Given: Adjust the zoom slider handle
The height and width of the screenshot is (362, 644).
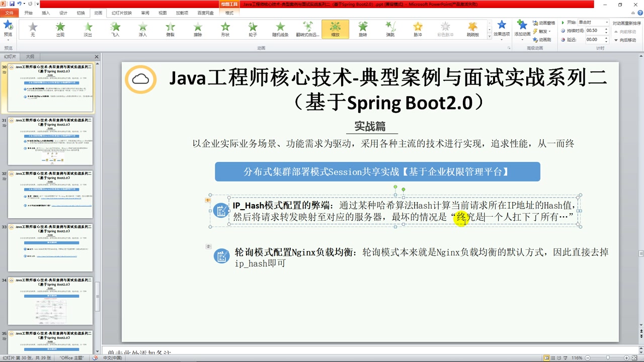Looking at the screenshot, I should (x=608, y=358).
